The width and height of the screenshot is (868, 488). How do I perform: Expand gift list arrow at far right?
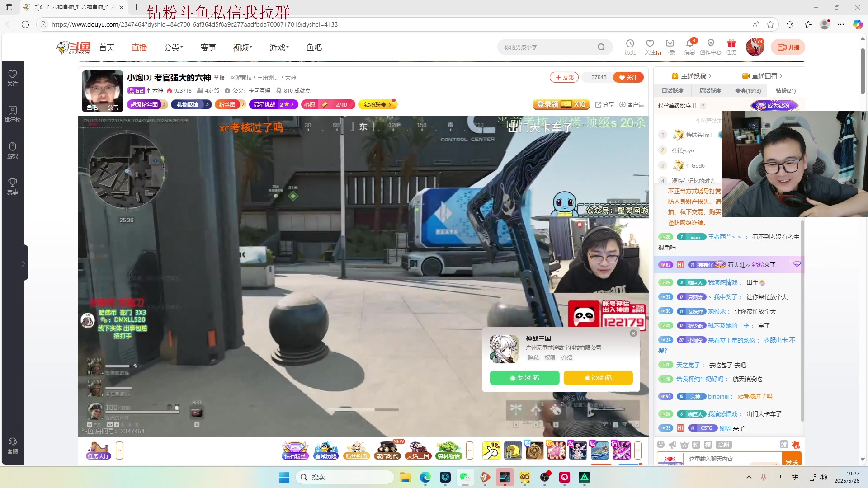coord(638,450)
